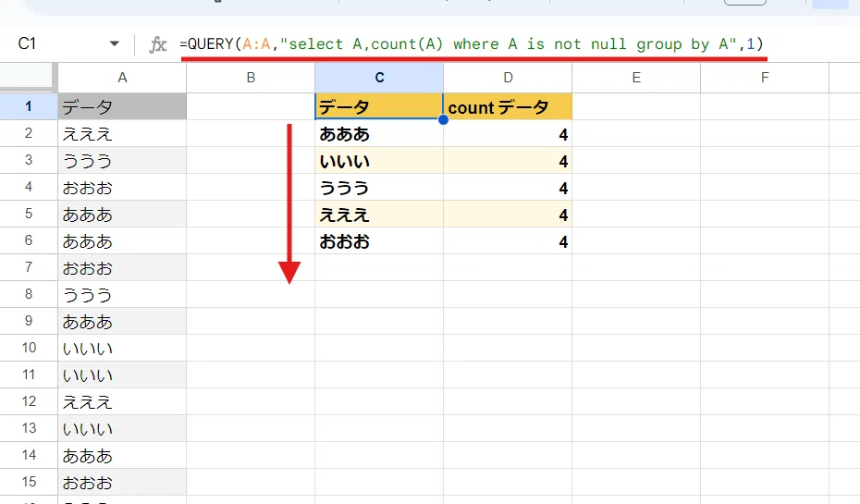
Task: Click cell A10 containing いいい
Action: point(122,349)
